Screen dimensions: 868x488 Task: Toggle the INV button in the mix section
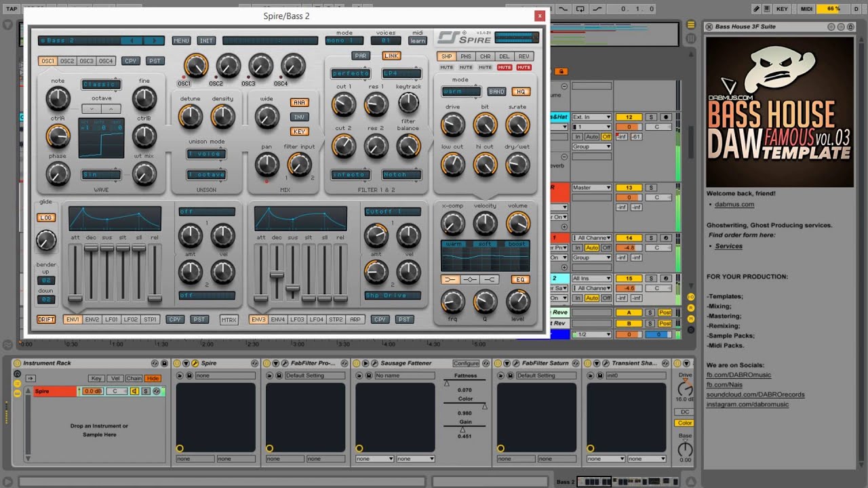coord(299,117)
